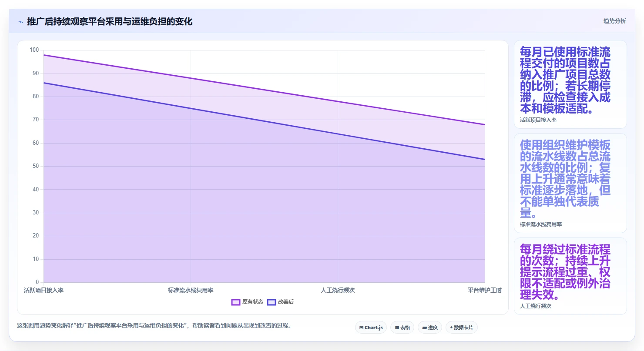Select the Chart.js tag

pyautogui.click(x=371, y=328)
